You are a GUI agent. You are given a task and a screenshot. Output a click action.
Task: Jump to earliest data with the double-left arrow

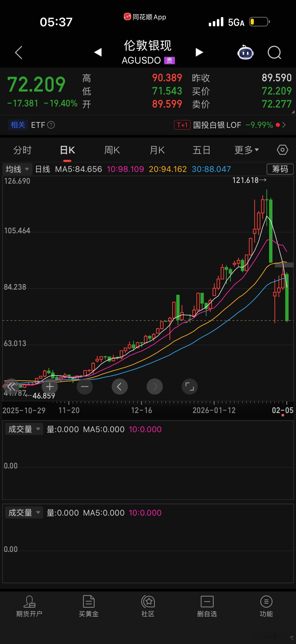pos(11,386)
